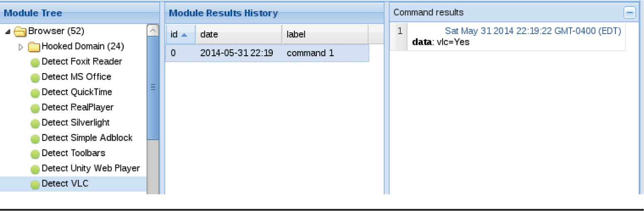
Task: Click the green icon beside Detect RealPlayer
Action: (35, 108)
